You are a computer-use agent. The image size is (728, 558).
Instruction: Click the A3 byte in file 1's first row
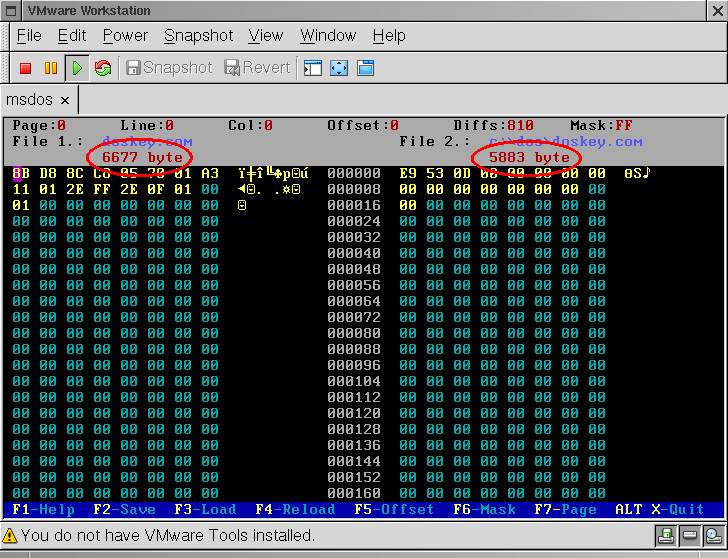(x=210, y=174)
